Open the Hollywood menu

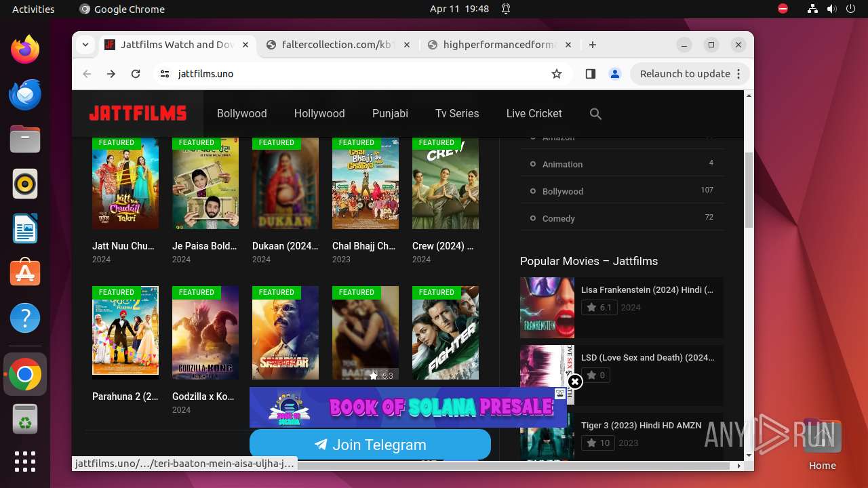(319, 114)
